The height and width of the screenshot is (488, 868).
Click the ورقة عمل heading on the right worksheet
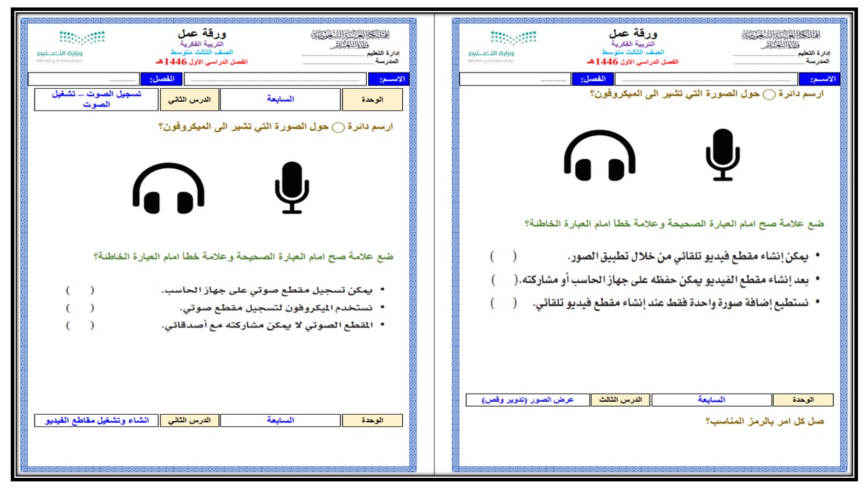pyautogui.click(x=633, y=33)
